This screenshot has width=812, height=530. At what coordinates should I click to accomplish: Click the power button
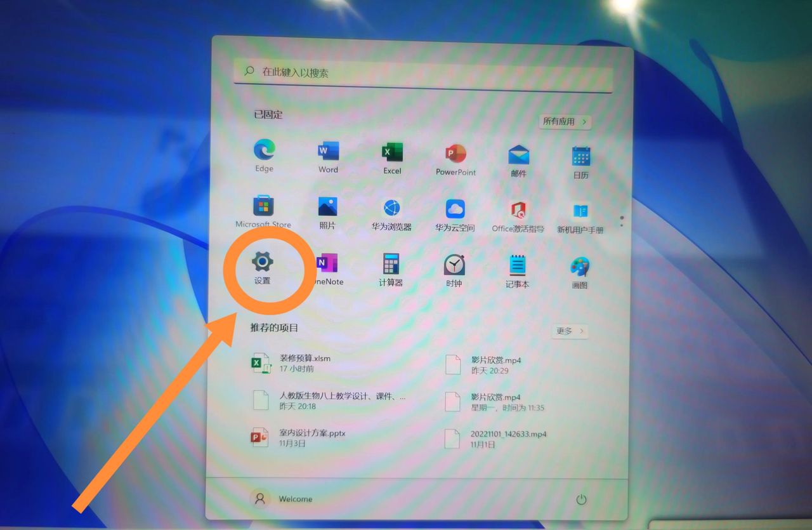[581, 500]
